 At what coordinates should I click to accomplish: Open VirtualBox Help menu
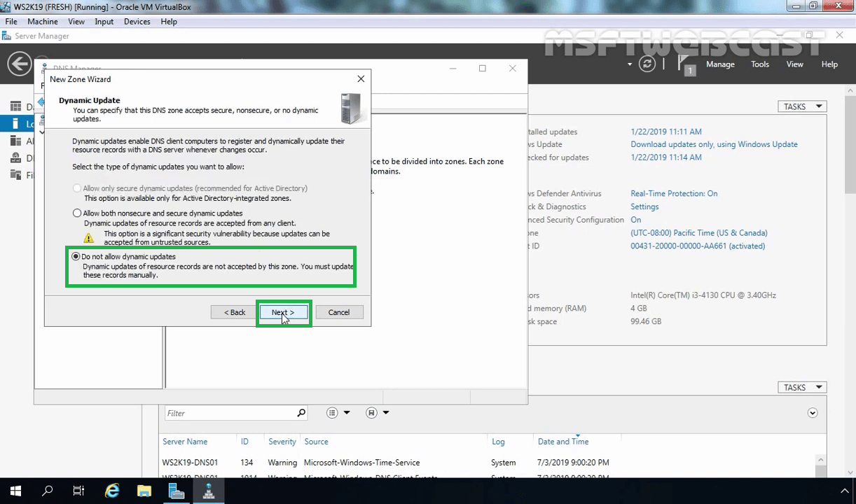click(169, 22)
